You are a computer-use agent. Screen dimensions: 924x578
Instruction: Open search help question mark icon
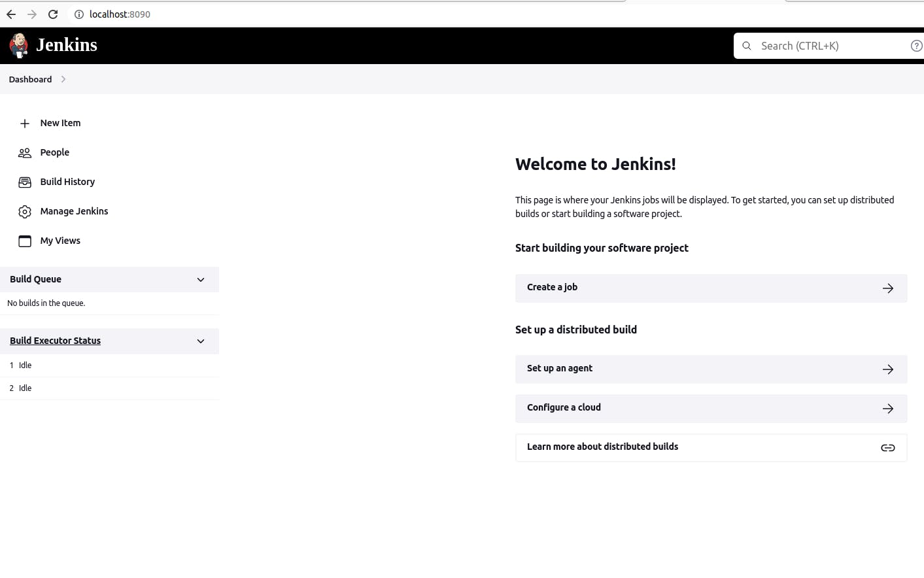click(x=917, y=46)
